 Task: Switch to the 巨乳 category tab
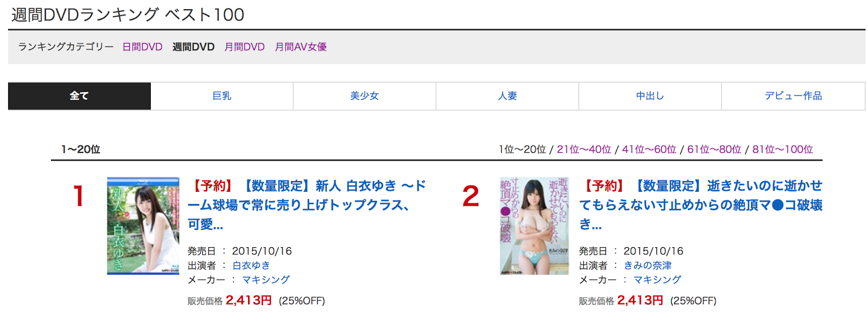click(222, 96)
